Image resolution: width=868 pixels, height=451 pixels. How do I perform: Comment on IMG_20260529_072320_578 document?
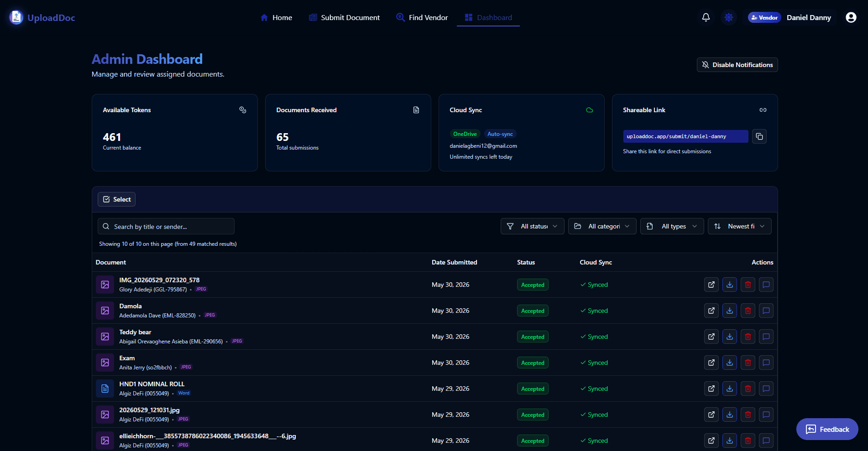[766, 285]
